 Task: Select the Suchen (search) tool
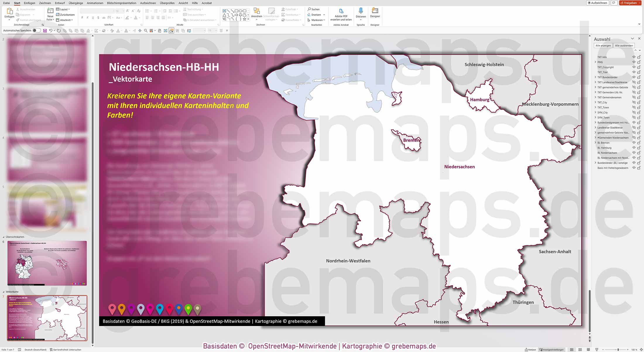click(x=314, y=9)
